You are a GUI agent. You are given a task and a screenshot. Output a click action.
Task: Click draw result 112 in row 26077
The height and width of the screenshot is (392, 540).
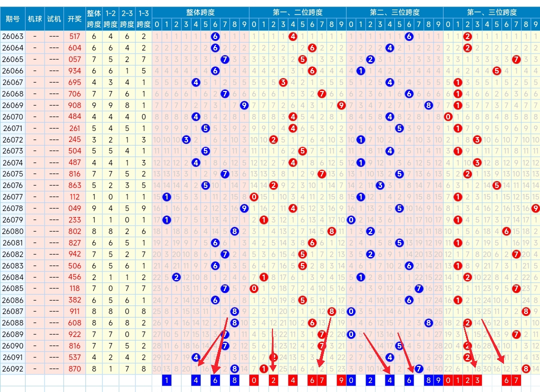coord(74,196)
